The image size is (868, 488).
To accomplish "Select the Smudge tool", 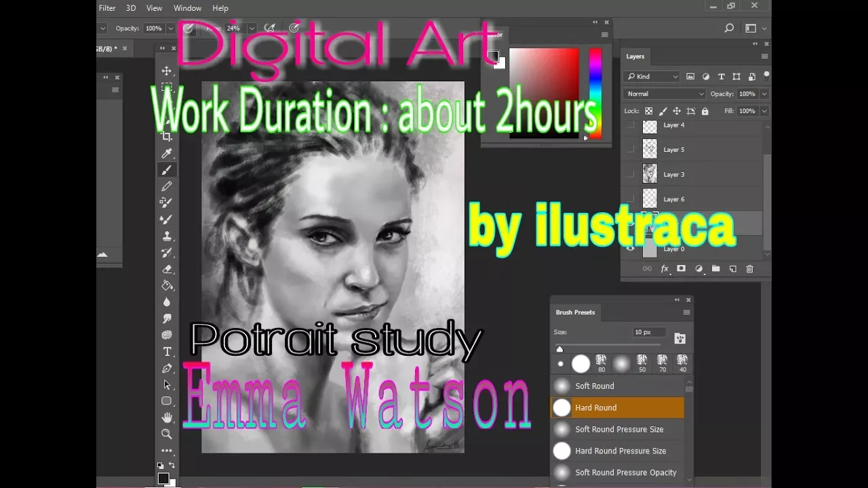I will click(x=167, y=319).
